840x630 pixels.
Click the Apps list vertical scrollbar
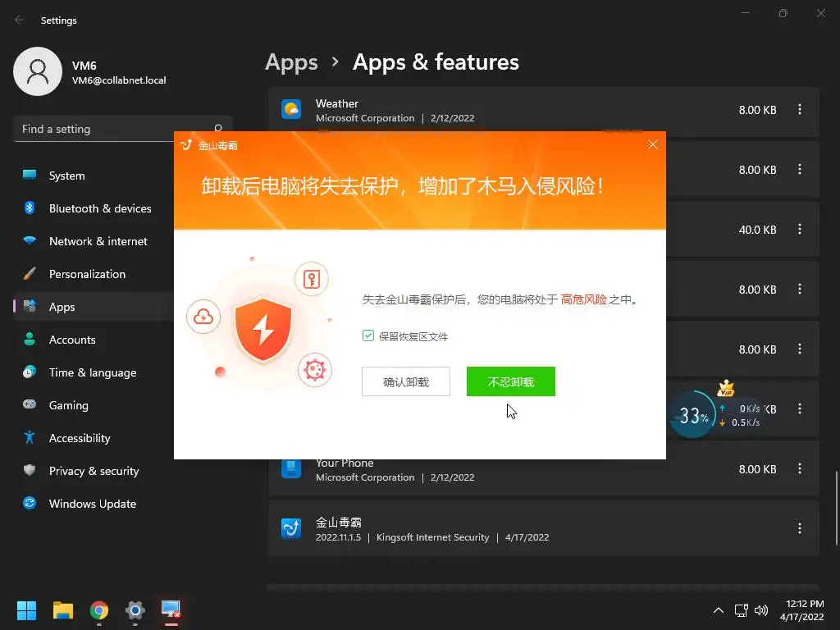pos(836,506)
